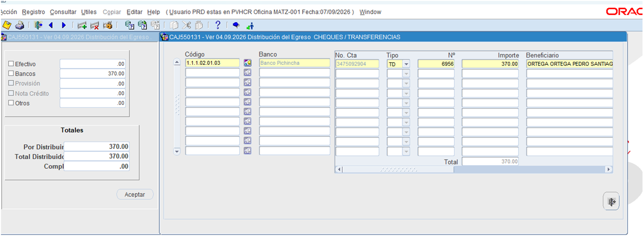Viewport: 644px width, 245px height.
Task: Click the horizontal scrollbar thumb under the grid
Action: point(398,169)
